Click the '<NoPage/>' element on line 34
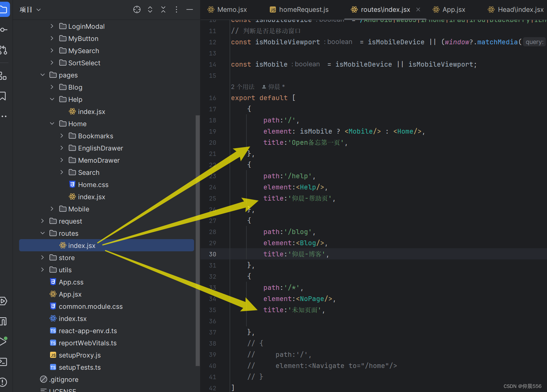547x392 pixels. [x=314, y=299]
